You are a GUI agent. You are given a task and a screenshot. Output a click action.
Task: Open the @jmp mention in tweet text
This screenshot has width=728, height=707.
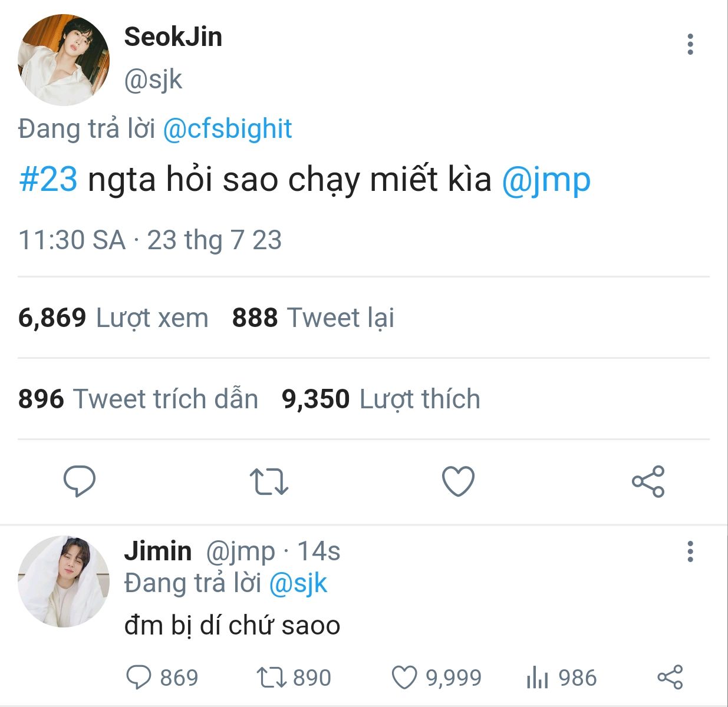coord(546,179)
